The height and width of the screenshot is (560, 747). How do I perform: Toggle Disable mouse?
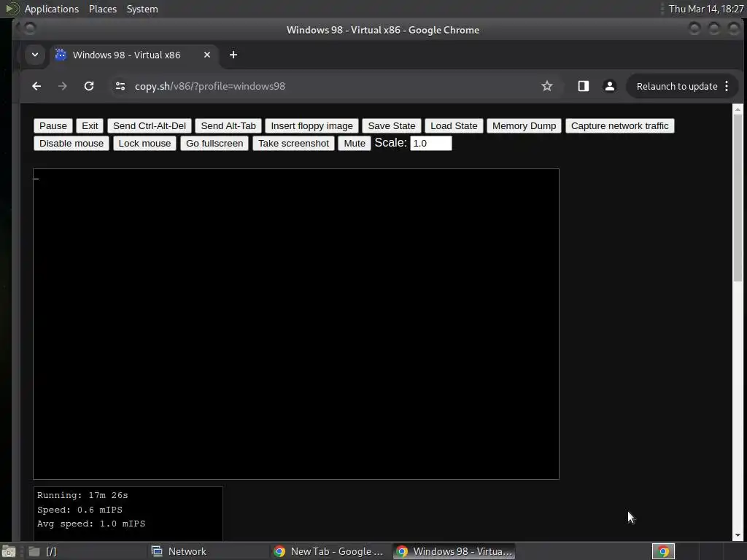[71, 144]
